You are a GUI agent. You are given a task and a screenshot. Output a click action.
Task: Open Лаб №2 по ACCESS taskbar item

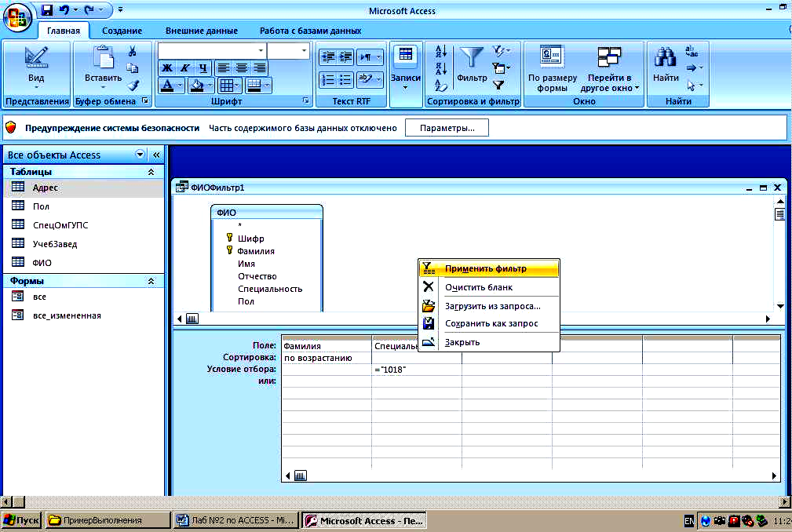click(x=236, y=520)
